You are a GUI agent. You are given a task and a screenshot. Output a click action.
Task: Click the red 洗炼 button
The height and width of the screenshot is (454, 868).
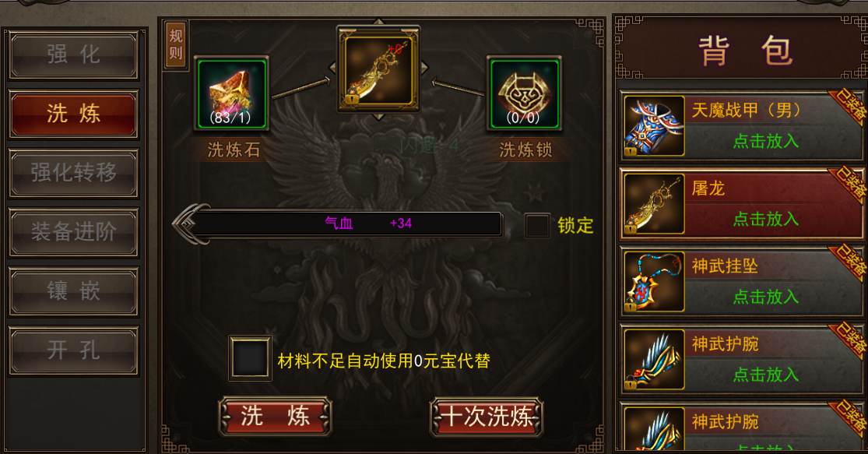click(x=275, y=416)
